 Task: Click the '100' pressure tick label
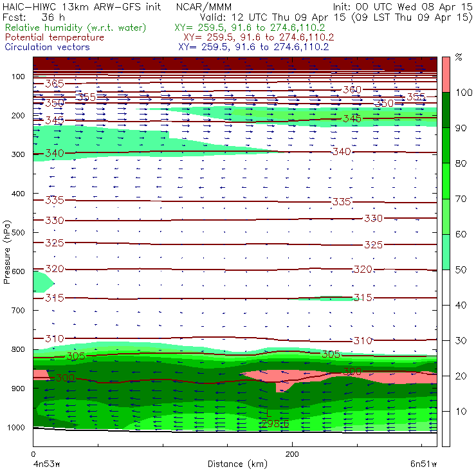[x=18, y=77]
